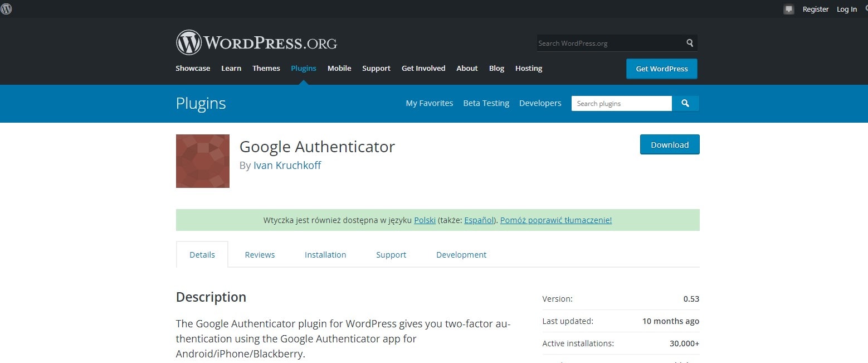
Task: Select Plugins in the main navigation
Action: tap(304, 69)
